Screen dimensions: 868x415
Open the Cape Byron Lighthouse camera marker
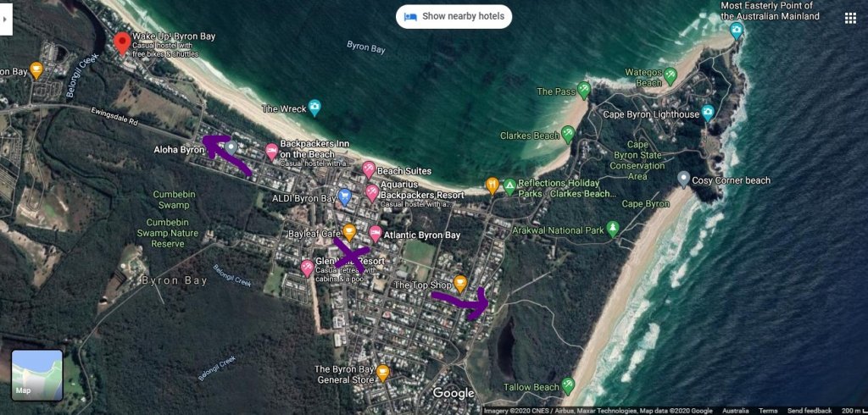(x=709, y=113)
